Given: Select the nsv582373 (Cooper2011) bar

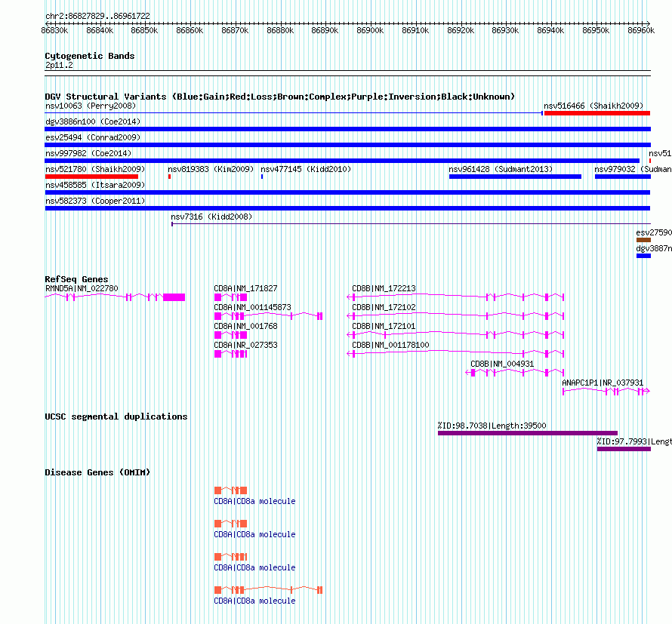Looking at the screenshot, I should coord(347,208).
